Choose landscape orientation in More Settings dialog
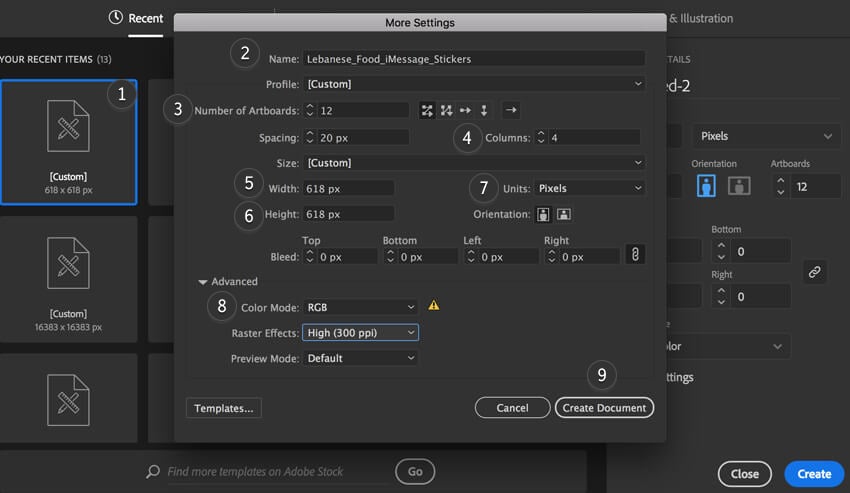 pos(564,214)
